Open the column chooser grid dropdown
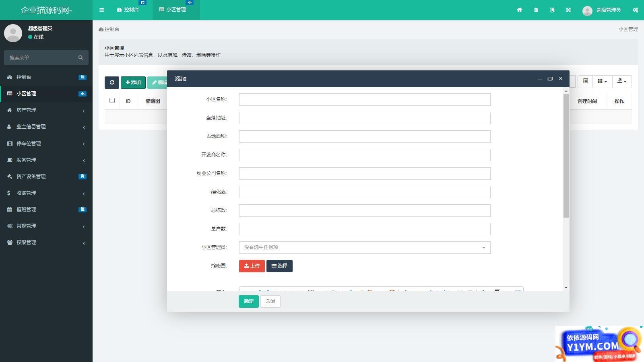This screenshot has height=362, width=644. tap(602, 81)
